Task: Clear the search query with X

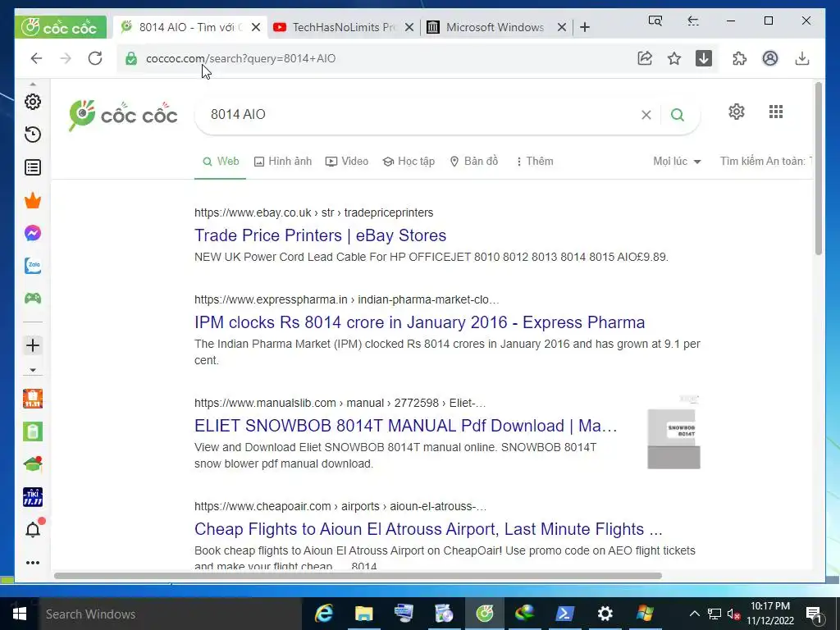Action: (x=646, y=115)
